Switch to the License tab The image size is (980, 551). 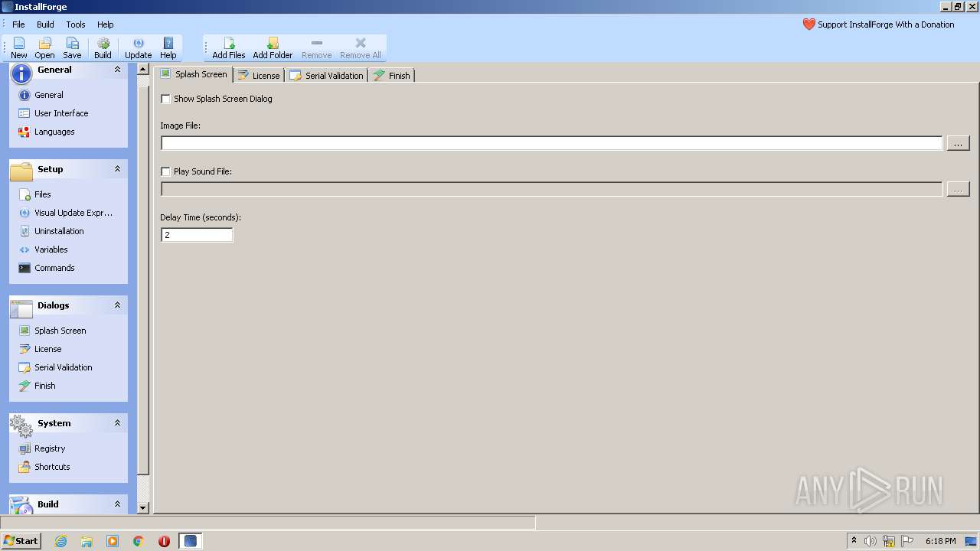(259, 76)
